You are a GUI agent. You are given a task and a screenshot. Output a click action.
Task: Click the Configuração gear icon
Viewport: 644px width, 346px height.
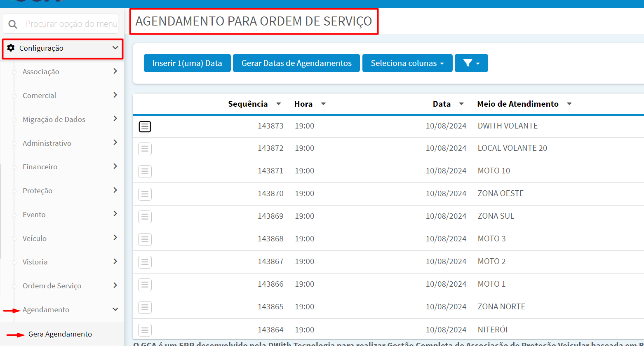coord(11,48)
